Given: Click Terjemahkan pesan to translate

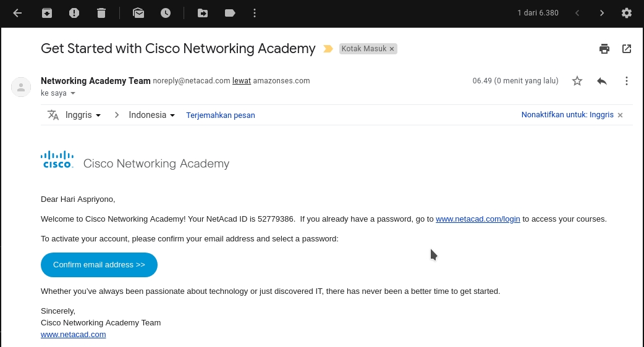Looking at the screenshot, I should pos(221,115).
